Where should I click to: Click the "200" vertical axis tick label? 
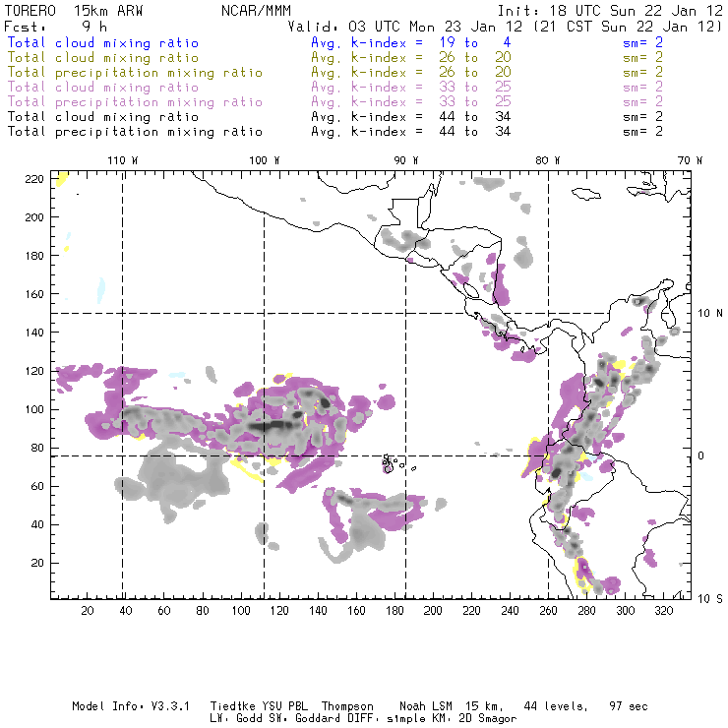pyautogui.click(x=33, y=217)
